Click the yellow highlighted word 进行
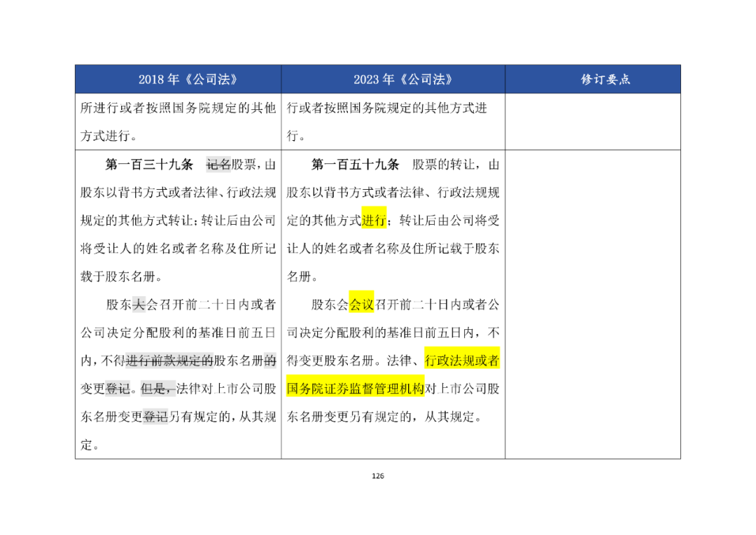The image size is (756, 535). (x=374, y=221)
